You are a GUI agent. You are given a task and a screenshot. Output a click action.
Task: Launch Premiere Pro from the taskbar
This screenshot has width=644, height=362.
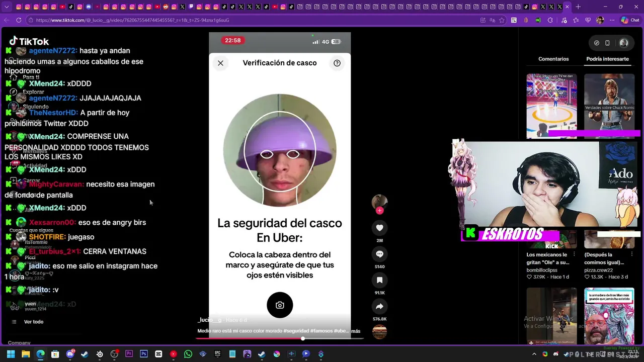click(x=129, y=354)
